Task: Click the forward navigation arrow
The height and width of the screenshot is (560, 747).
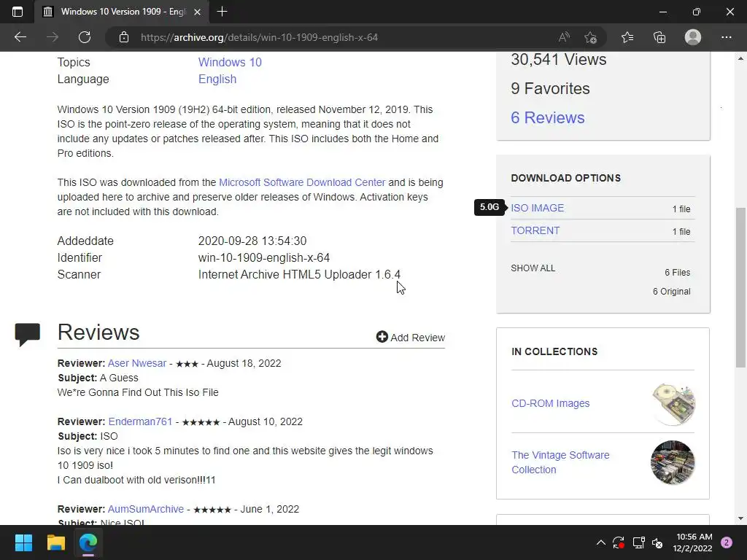Action: click(x=53, y=37)
